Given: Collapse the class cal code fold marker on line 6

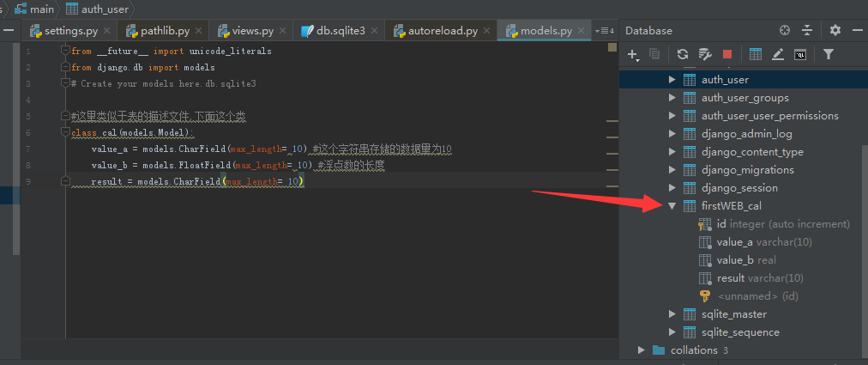Looking at the screenshot, I should [x=65, y=132].
